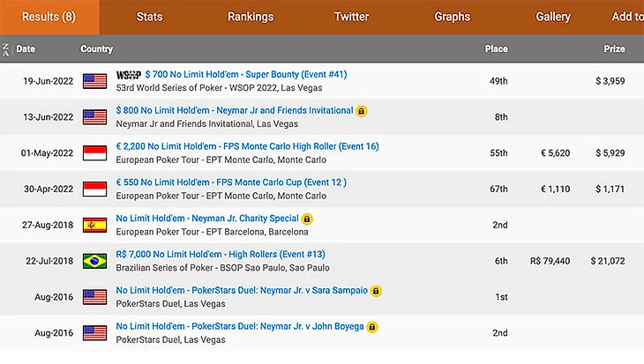Click the 55th place value
Screen dimensions: 644x364
pyautogui.click(x=498, y=153)
